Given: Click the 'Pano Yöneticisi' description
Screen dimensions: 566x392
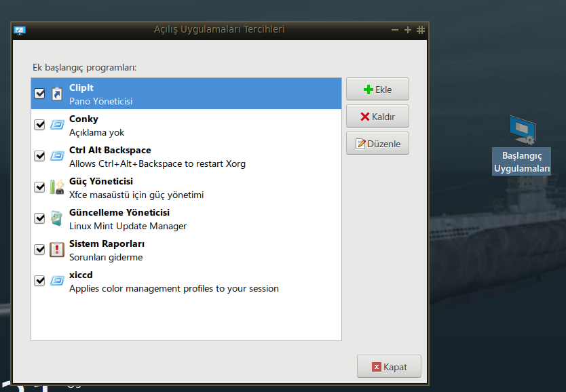Looking at the screenshot, I should pyautogui.click(x=100, y=101).
